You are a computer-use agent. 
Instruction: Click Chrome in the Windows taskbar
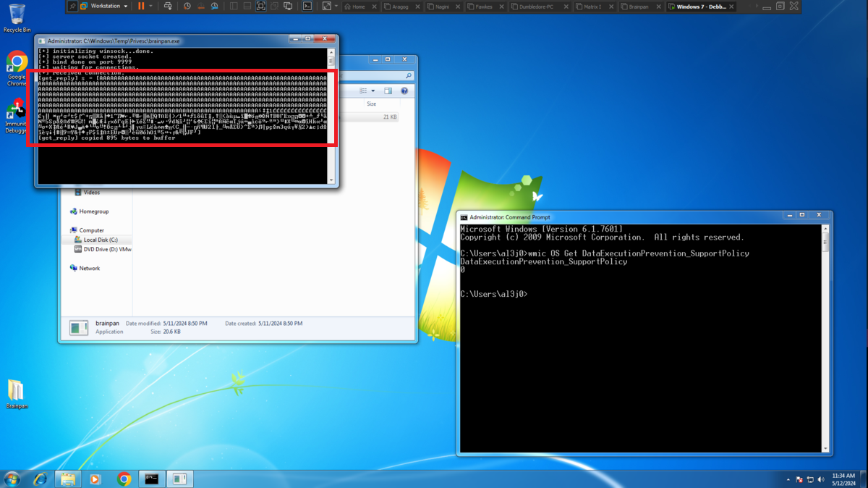point(124,479)
